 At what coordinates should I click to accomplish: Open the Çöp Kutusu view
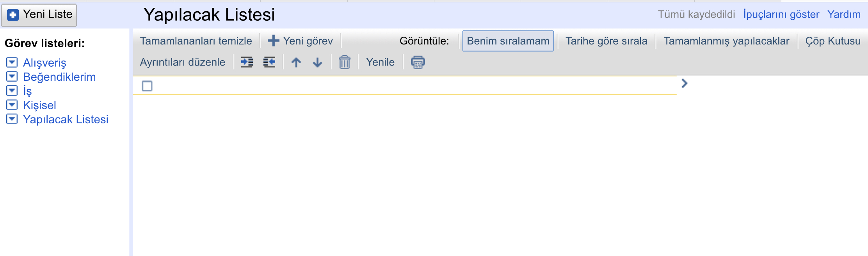click(833, 41)
